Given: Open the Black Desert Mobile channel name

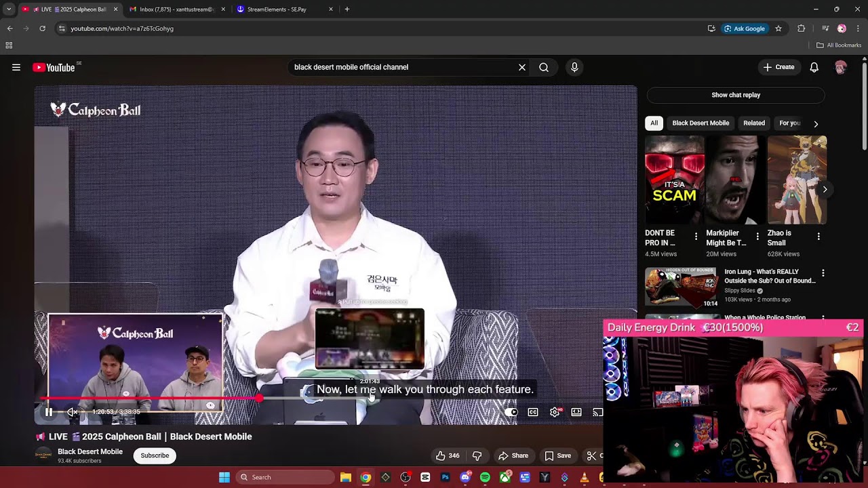Looking at the screenshot, I should (90, 451).
